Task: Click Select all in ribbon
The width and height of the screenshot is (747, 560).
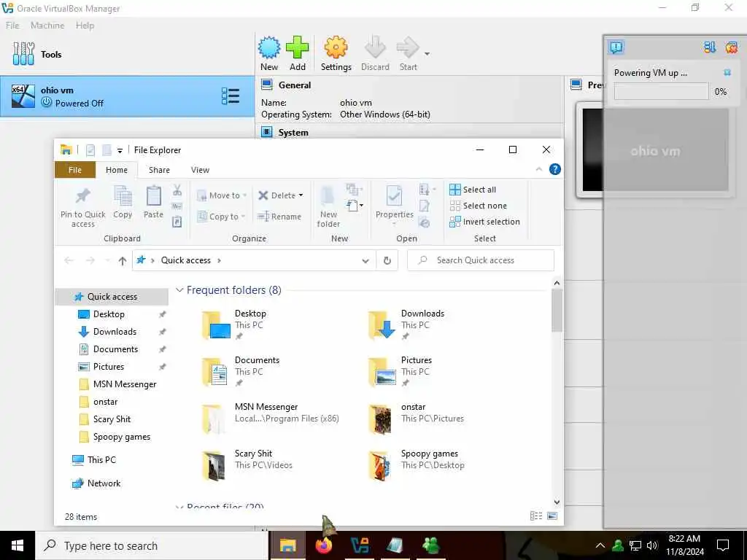Action: pos(473,190)
